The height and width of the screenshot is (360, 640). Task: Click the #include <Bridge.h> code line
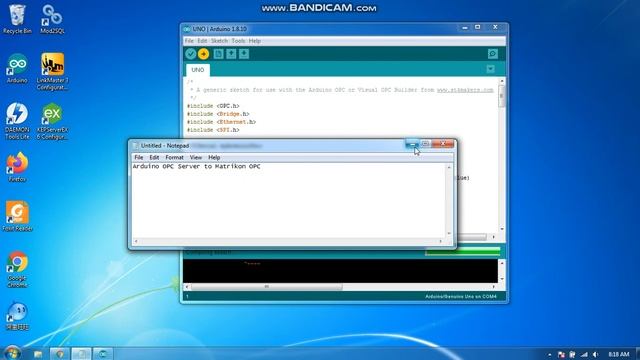tap(218, 114)
